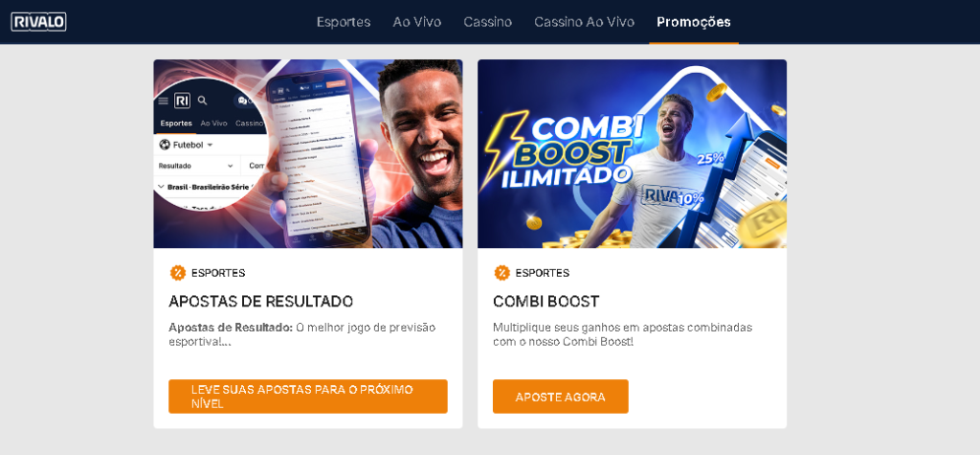
Task: Click the Aposte Agora button
Action: click(x=561, y=397)
